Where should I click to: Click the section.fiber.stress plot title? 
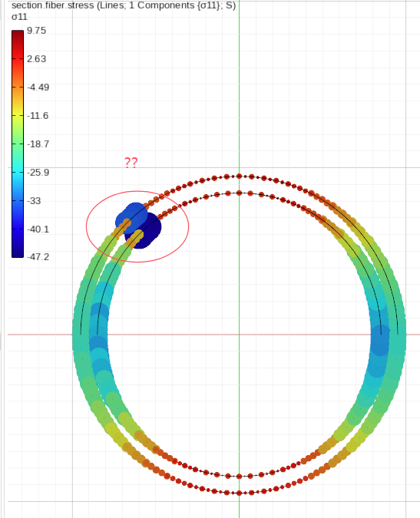[x=124, y=5]
